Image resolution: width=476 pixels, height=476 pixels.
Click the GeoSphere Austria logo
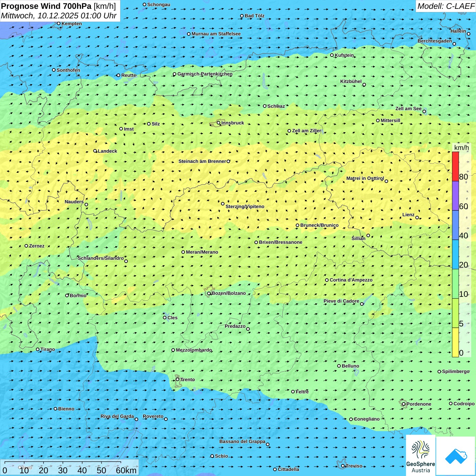tap(421, 456)
